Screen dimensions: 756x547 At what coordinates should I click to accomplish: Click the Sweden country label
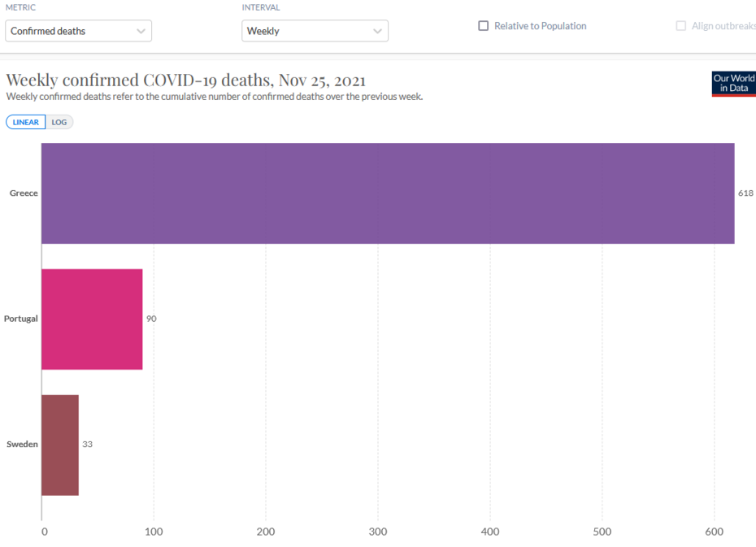coord(22,445)
